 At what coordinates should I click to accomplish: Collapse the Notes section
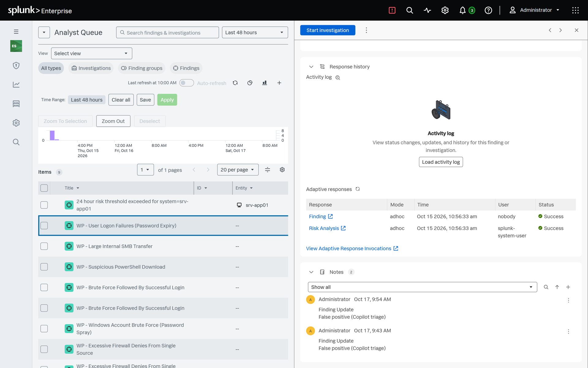311,272
